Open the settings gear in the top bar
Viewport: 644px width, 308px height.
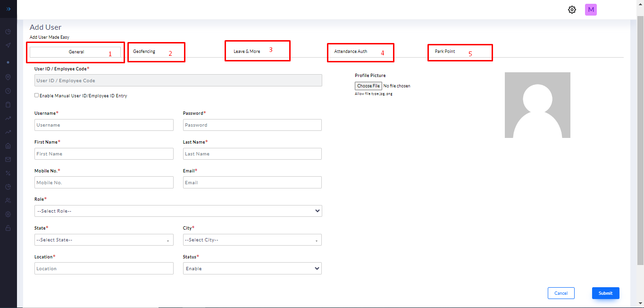572,9
